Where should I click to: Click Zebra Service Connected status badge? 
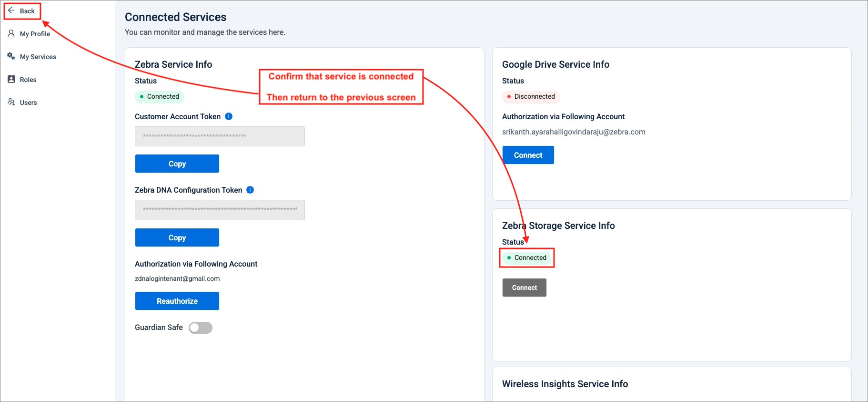[x=160, y=96]
